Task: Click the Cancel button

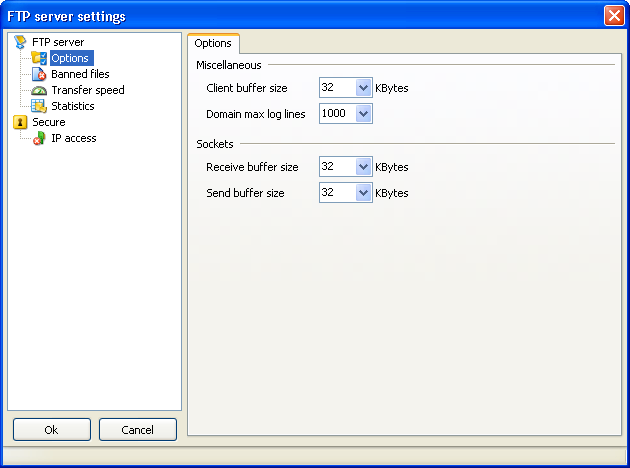Action: click(138, 430)
